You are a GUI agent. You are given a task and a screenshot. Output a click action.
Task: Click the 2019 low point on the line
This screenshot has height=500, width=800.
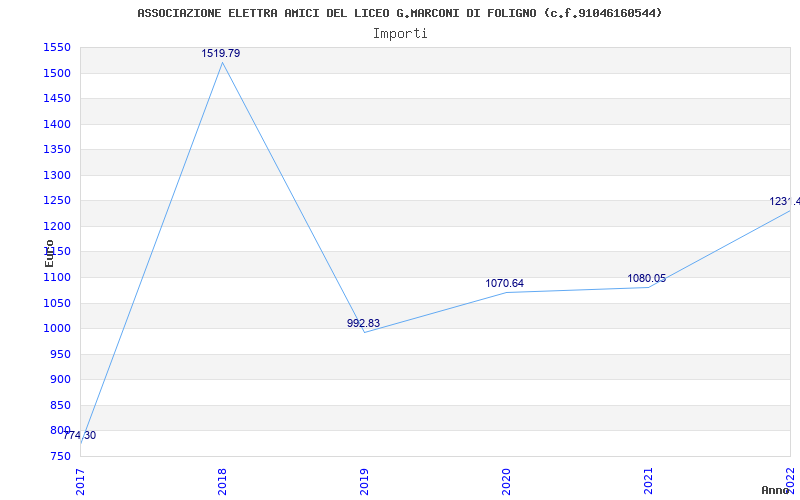[x=364, y=332]
